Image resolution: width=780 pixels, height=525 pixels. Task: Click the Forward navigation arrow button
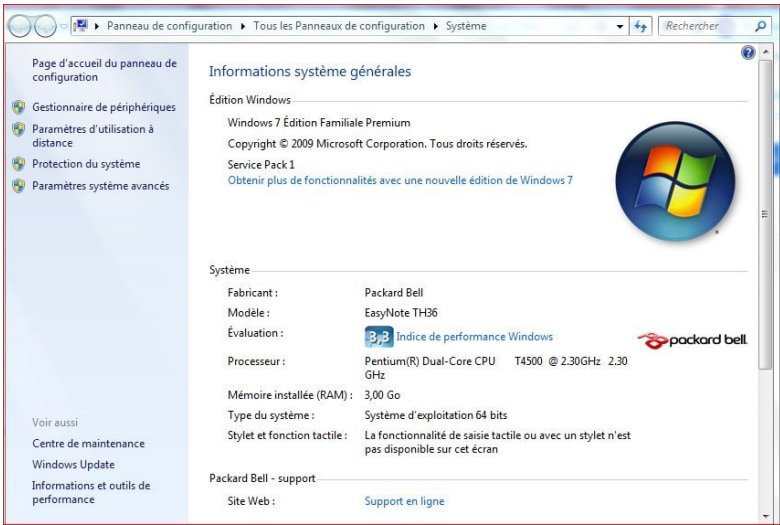pos(45,26)
